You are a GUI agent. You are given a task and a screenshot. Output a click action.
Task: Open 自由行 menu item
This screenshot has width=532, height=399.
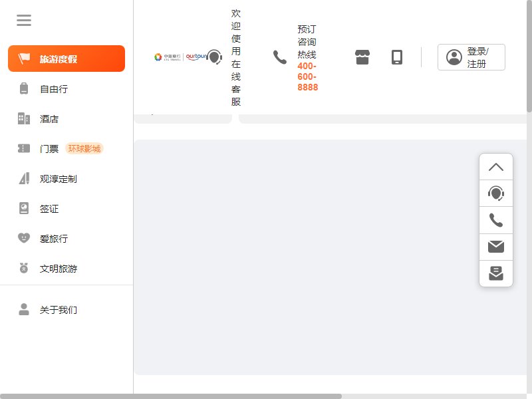[66, 89]
